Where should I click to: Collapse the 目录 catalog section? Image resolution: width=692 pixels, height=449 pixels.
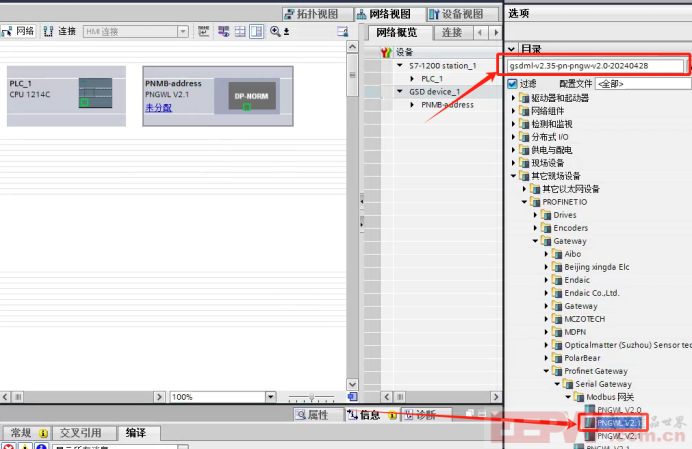(511, 49)
